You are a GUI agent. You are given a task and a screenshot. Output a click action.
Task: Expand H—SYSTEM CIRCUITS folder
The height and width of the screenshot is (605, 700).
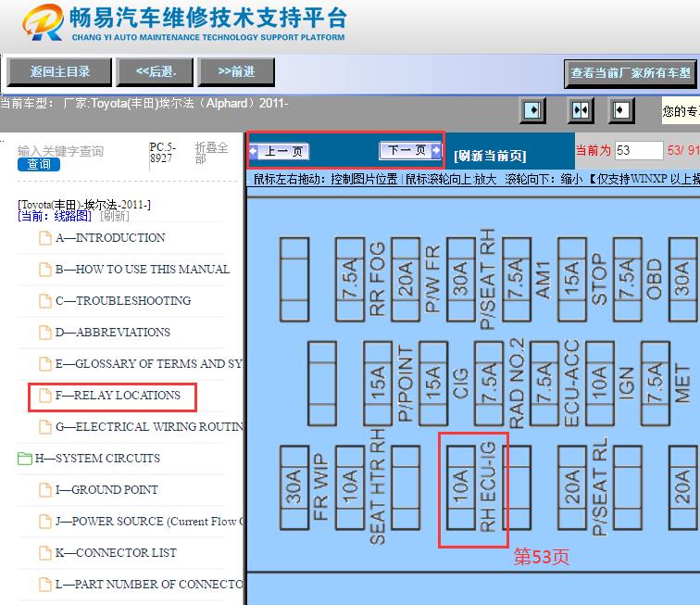coord(97,458)
